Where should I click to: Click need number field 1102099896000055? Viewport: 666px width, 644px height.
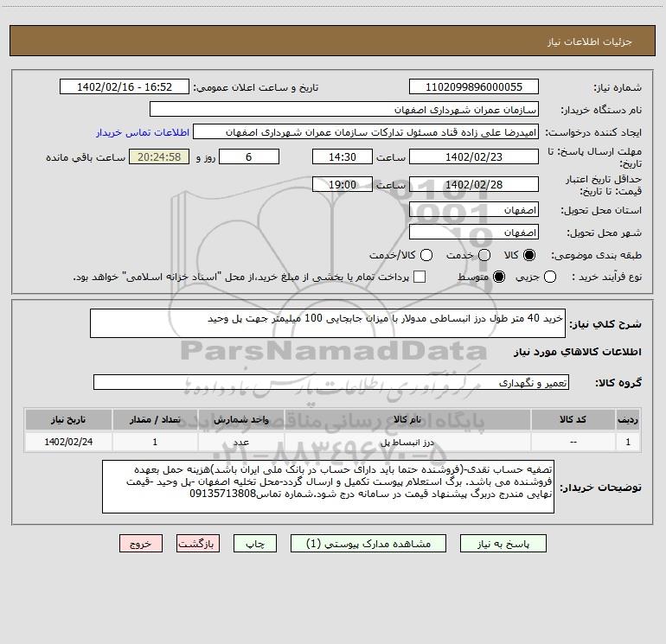click(x=474, y=87)
